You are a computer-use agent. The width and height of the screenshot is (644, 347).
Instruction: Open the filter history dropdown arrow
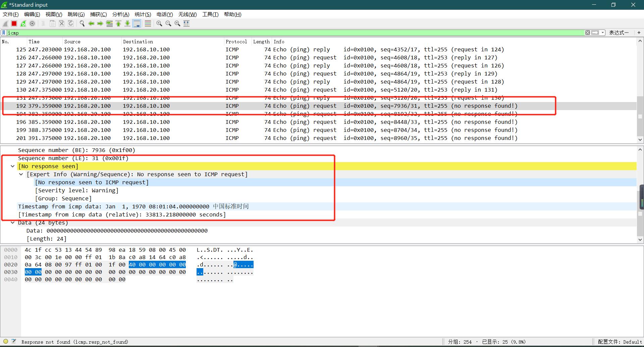pyautogui.click(x=603, y=33)
